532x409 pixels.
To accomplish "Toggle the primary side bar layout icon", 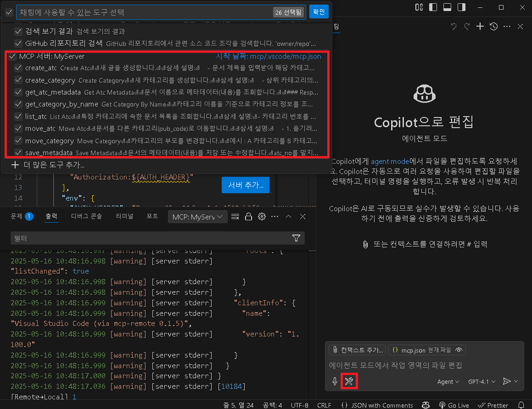I will [433, 7].
